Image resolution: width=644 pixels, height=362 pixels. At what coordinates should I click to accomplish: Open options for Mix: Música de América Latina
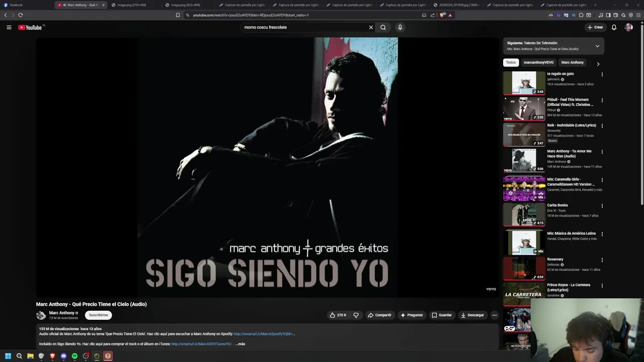pos(602,234)
